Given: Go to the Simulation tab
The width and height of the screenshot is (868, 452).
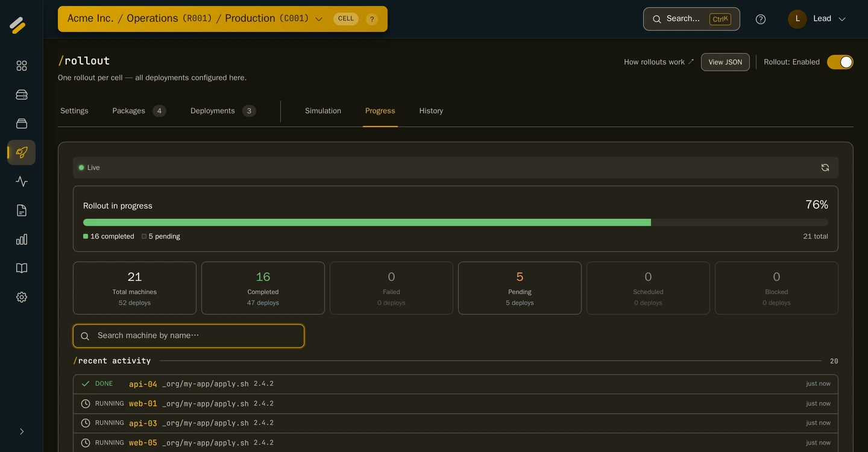Looking at the screenshot, I should (323, 111).
